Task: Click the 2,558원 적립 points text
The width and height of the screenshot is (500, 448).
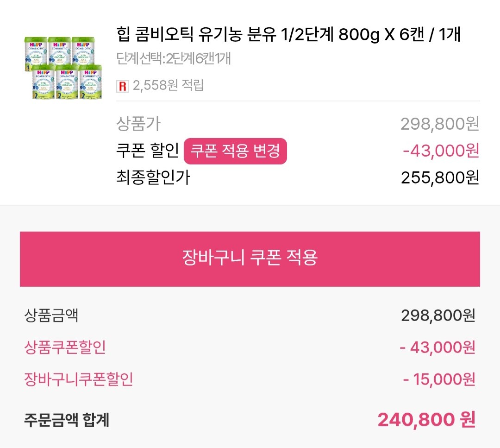Action: click(168, 86)
